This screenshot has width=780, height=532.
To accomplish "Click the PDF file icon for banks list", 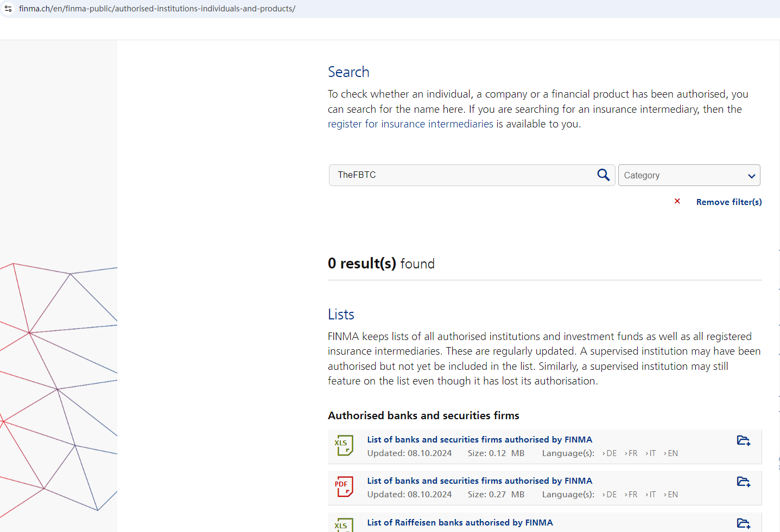I will [344, 486].
